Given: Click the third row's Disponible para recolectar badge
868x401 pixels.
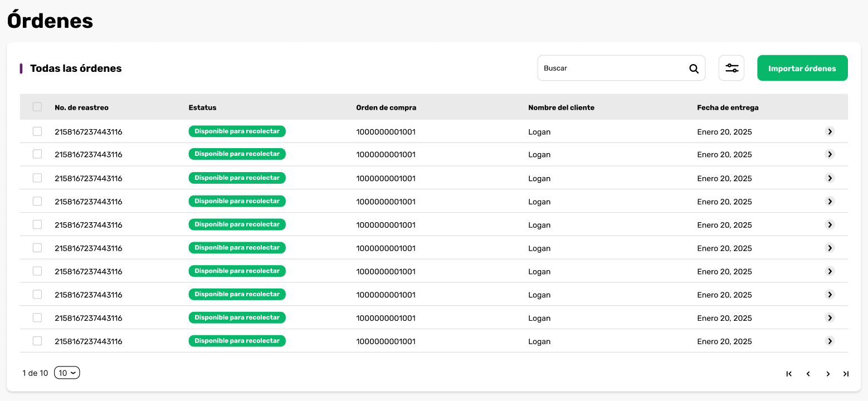Looking at the screenshot, I should click(x=237, y=178).
